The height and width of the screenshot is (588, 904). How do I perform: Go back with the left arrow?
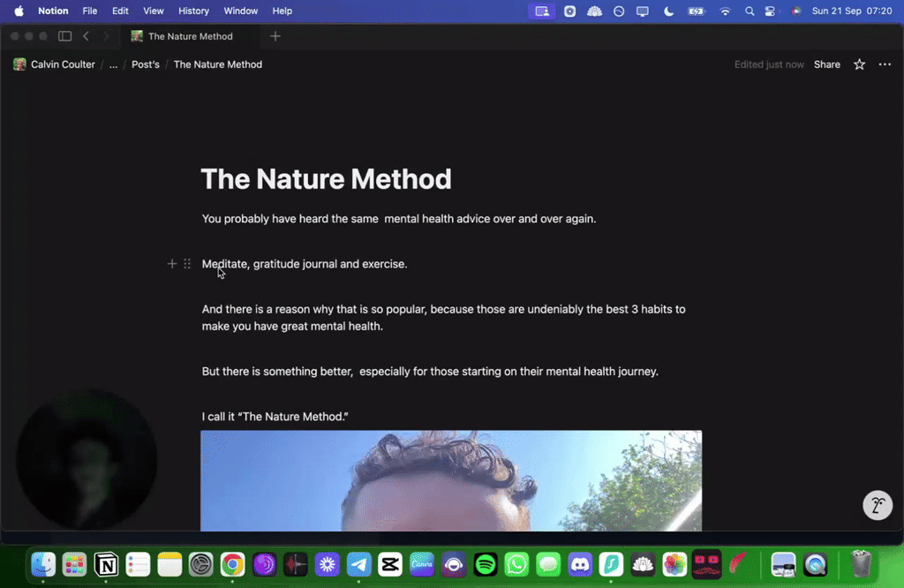point(86,35)
